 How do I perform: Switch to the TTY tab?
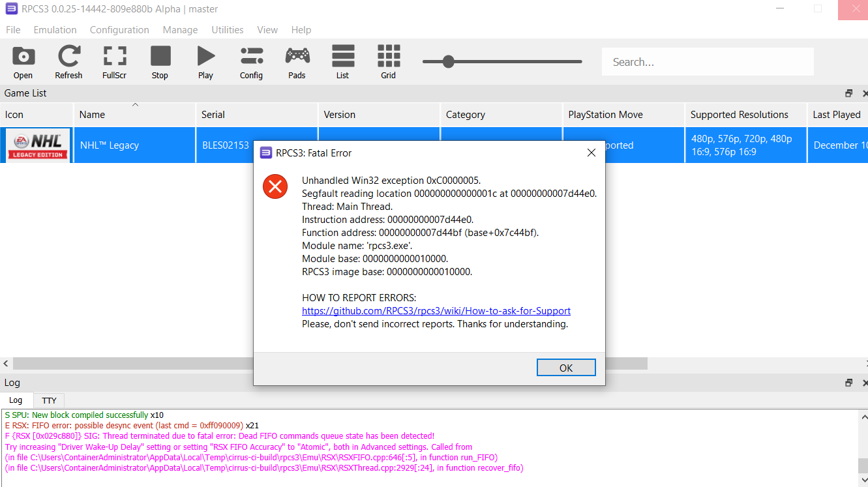49,400
